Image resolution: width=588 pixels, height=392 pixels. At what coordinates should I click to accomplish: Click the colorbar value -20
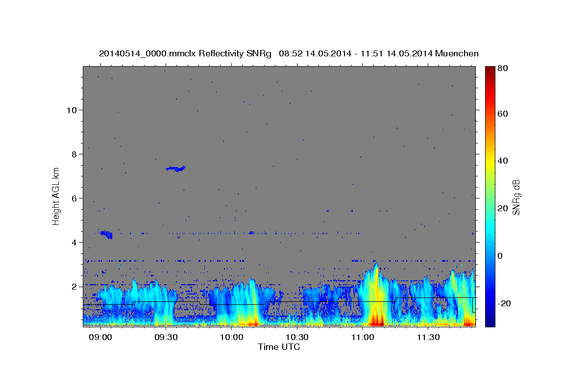point(504,303)
